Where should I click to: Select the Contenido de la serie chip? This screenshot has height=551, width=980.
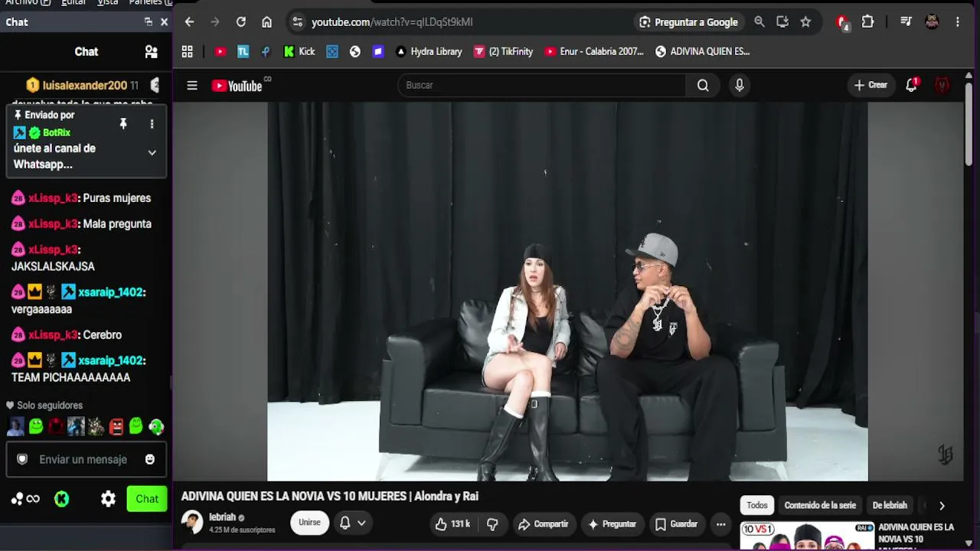coord(820,505)
